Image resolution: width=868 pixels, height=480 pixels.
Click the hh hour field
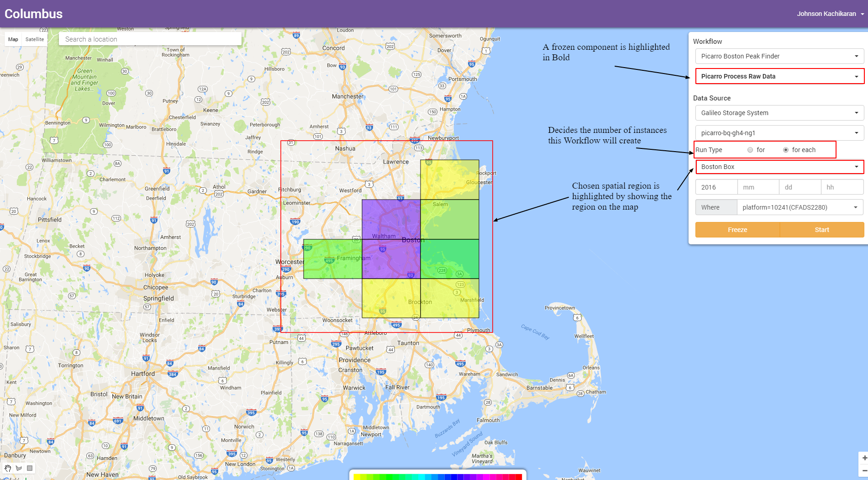[842, 187]
